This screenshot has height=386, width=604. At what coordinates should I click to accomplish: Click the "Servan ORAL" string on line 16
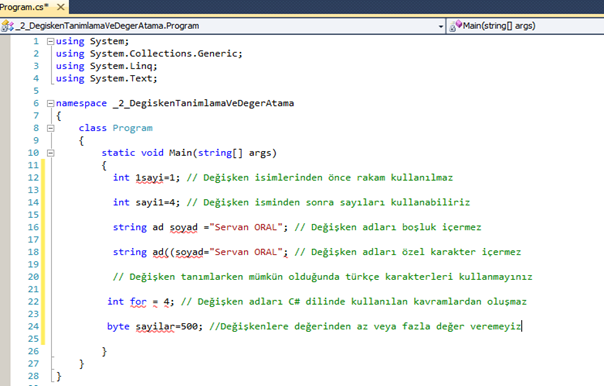point(246,227)
